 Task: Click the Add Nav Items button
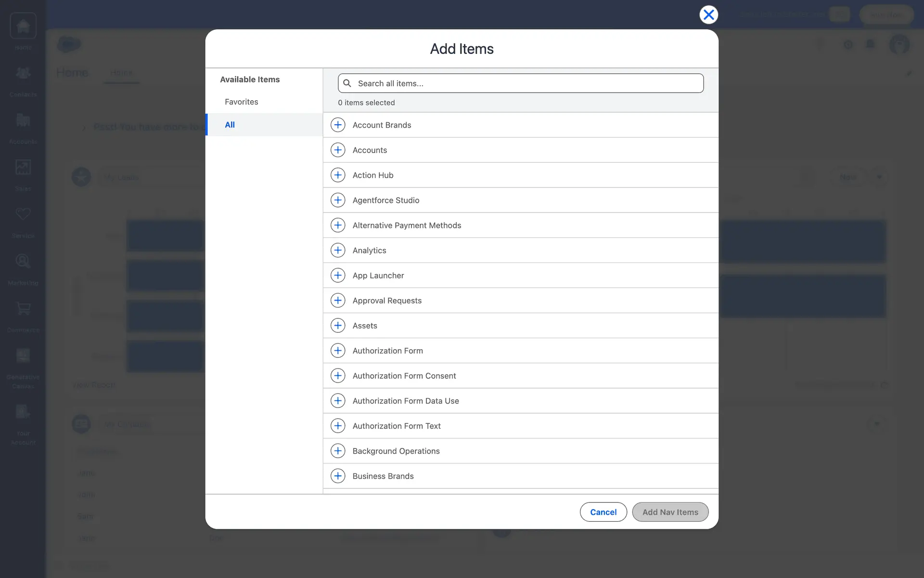670,512
